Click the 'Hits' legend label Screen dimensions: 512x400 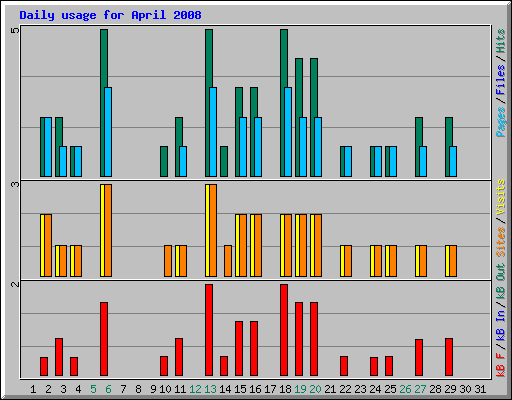500,41
